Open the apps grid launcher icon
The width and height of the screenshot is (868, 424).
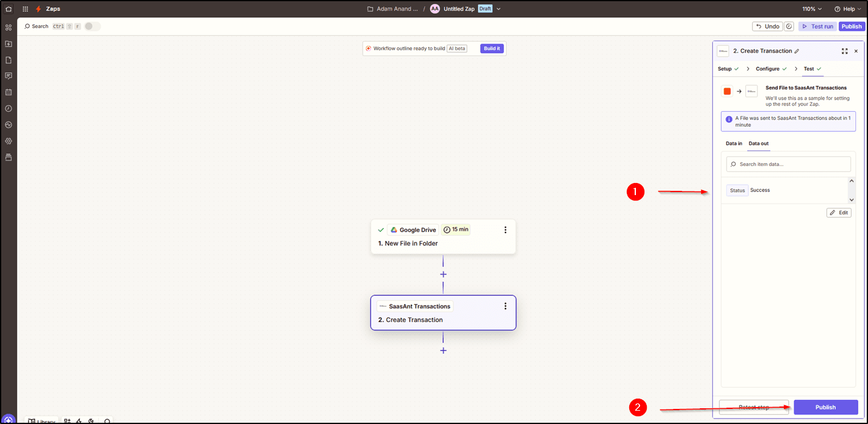[25, 9]
